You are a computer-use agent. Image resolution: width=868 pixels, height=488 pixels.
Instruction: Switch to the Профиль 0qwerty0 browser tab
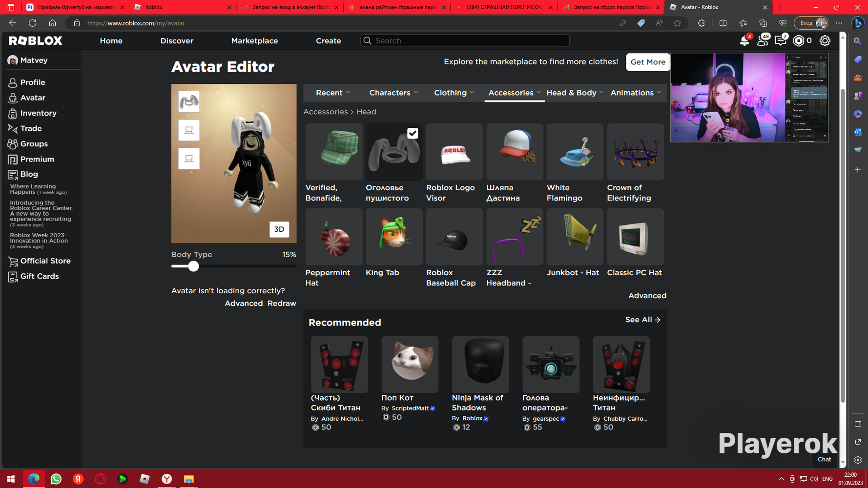pyautogui.click(x=75, y=7)
